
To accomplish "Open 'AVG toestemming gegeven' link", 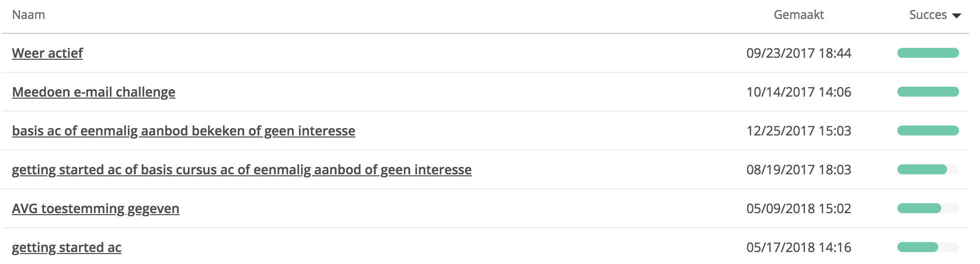I will coord(96,209).
